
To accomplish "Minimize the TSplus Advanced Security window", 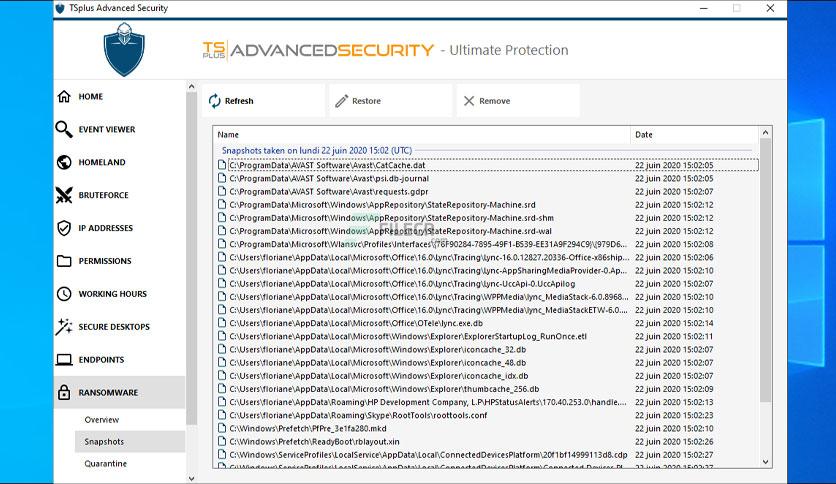I will point(704,8).
